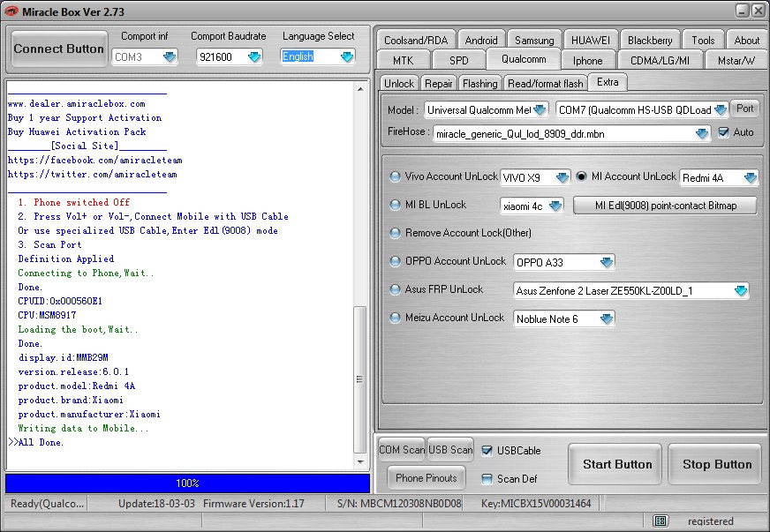
Task: Open the FireHose mbn file dropdown
Action: pos(702,133)
